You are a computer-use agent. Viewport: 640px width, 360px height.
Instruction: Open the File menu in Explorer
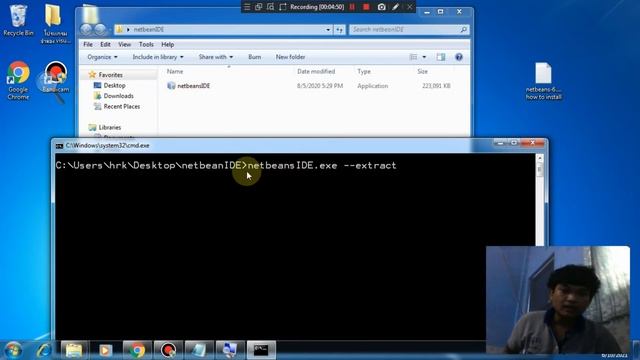pyautogui.click(x=88, y=44)
